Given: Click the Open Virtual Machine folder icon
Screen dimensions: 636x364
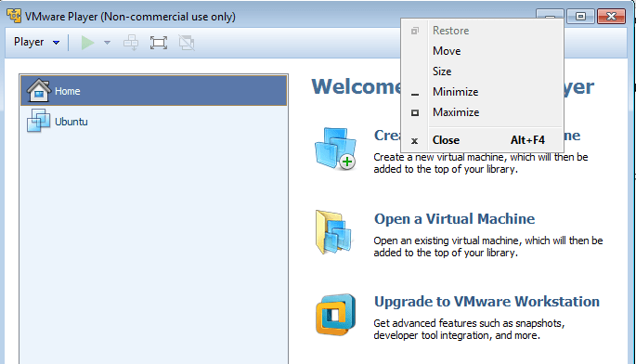Looking at the screenshot, I should (334, 232).
